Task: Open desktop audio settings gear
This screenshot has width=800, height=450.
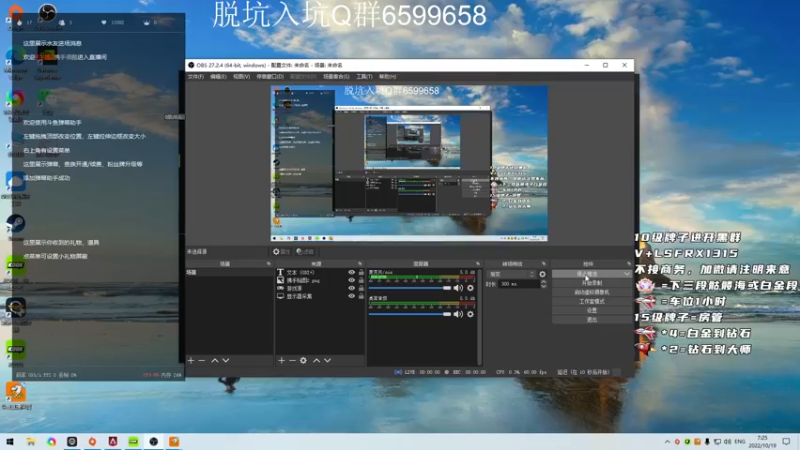Action: coord(470,314)
